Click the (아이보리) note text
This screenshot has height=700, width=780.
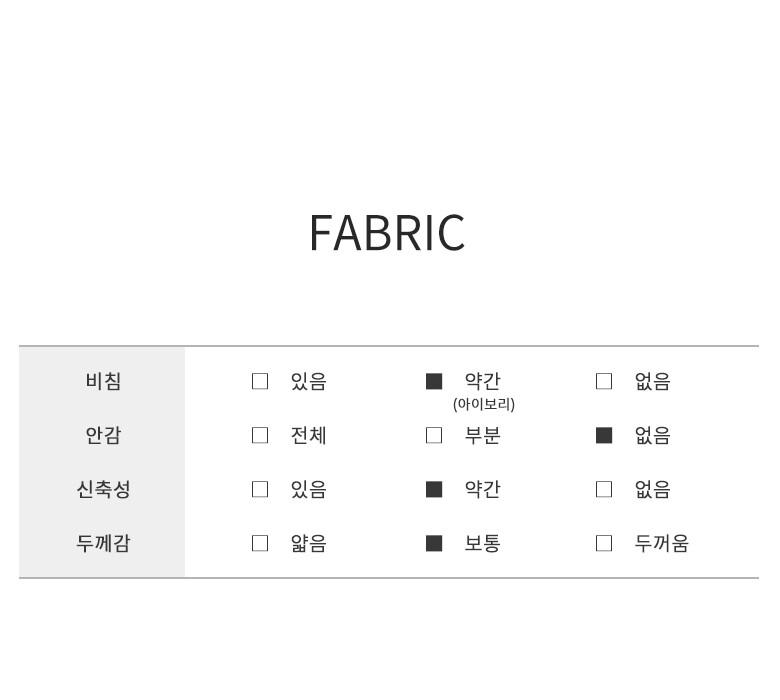coord(484,404)
